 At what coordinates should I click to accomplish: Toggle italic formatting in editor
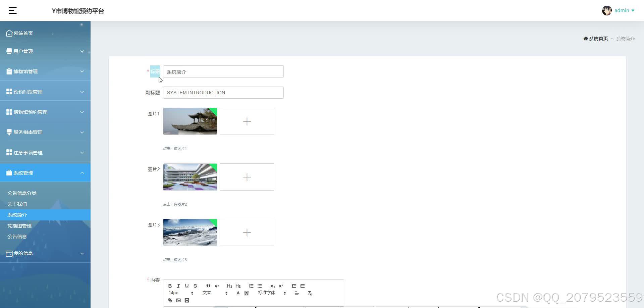pyautogui.click(x=178, y=286)
